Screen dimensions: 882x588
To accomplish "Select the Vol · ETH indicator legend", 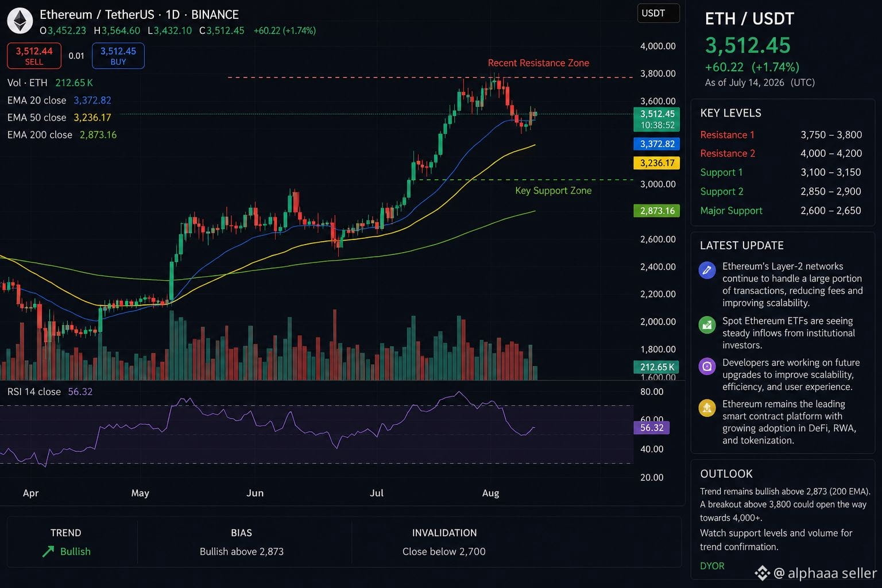I will pos(50,83).
